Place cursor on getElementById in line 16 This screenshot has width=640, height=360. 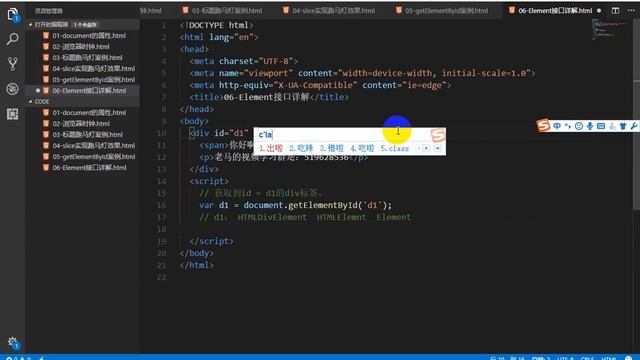click(323, 205)
